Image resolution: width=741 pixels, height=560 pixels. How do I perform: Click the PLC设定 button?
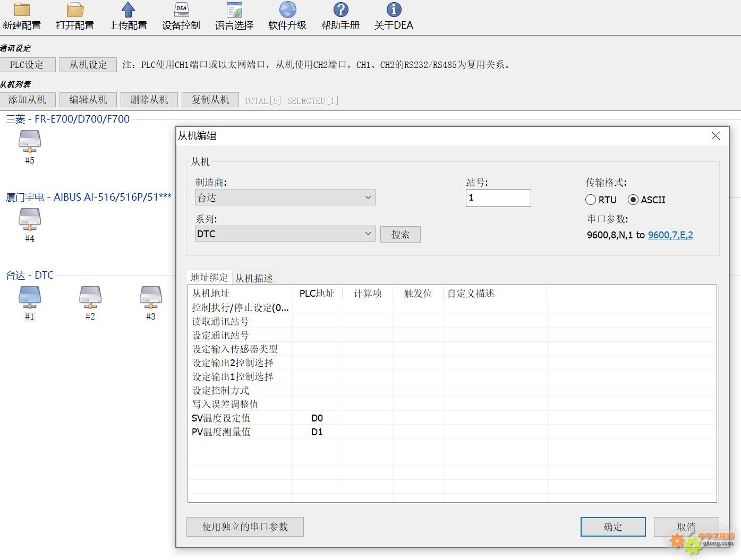tap(27, 65)
